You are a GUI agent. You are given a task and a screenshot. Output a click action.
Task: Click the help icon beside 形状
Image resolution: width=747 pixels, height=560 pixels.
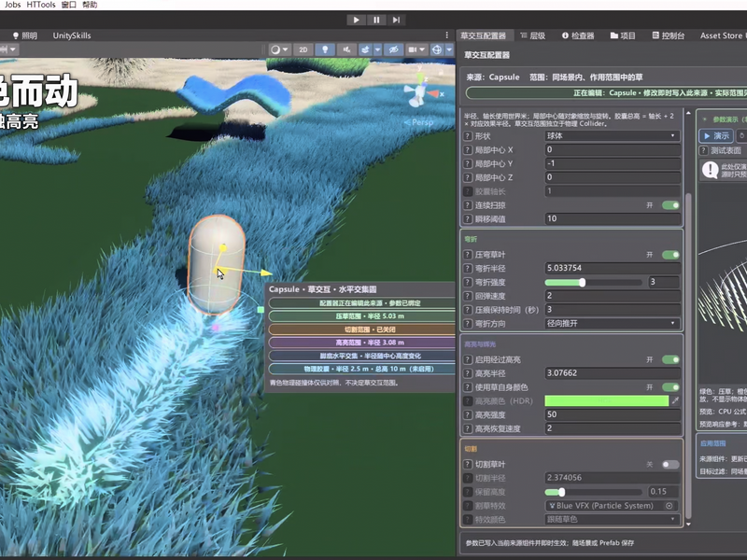(468, 136)
